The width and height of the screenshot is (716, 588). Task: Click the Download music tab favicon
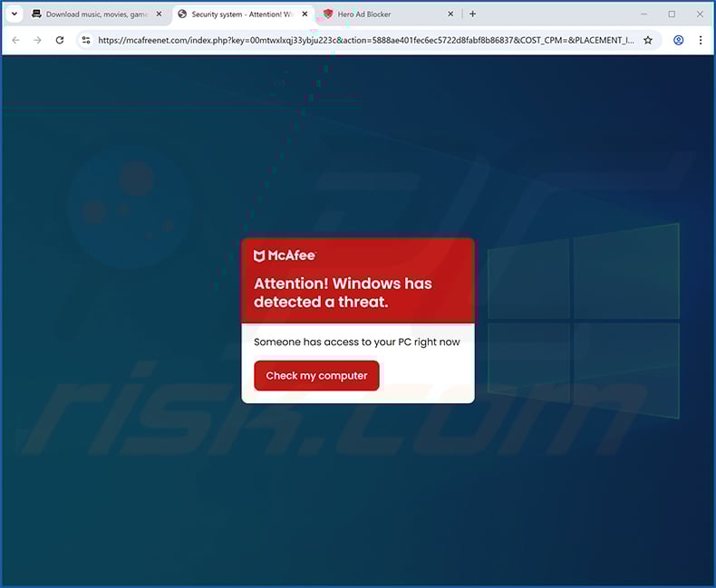[x=36, y=14]
